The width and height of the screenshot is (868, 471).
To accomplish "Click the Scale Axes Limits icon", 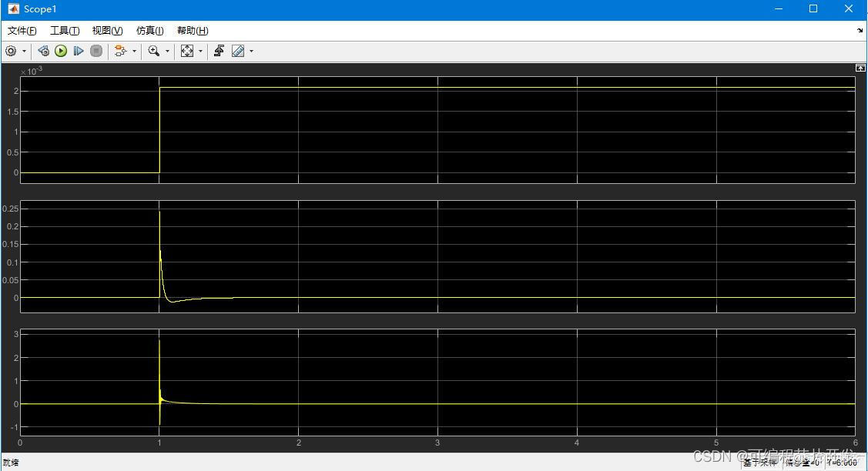I will coord(187,52).
